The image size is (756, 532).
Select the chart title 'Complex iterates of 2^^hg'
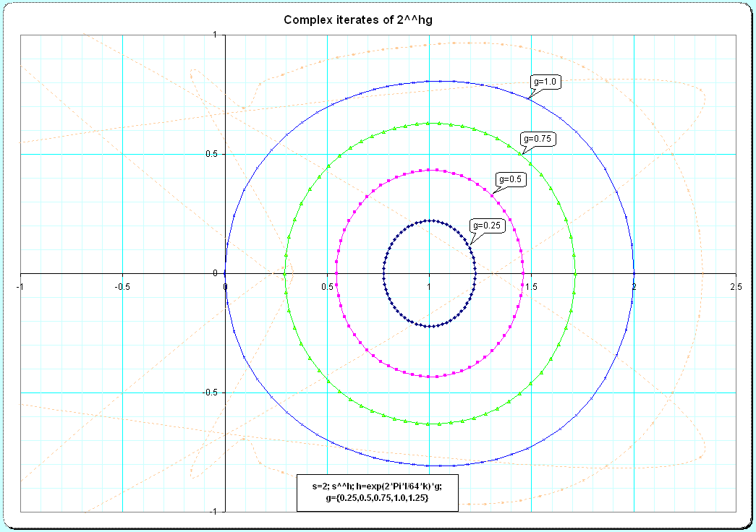point(358,20)
